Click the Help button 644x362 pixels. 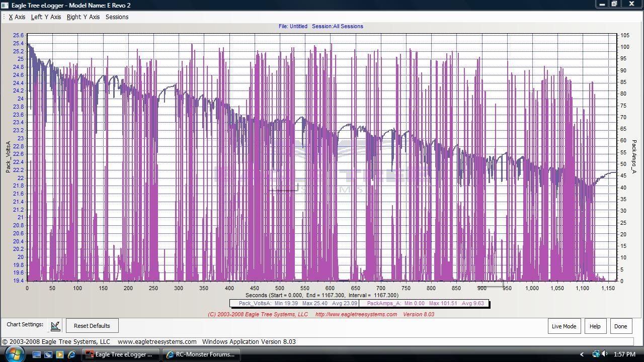pyautogui.click(x=595, y=326)
